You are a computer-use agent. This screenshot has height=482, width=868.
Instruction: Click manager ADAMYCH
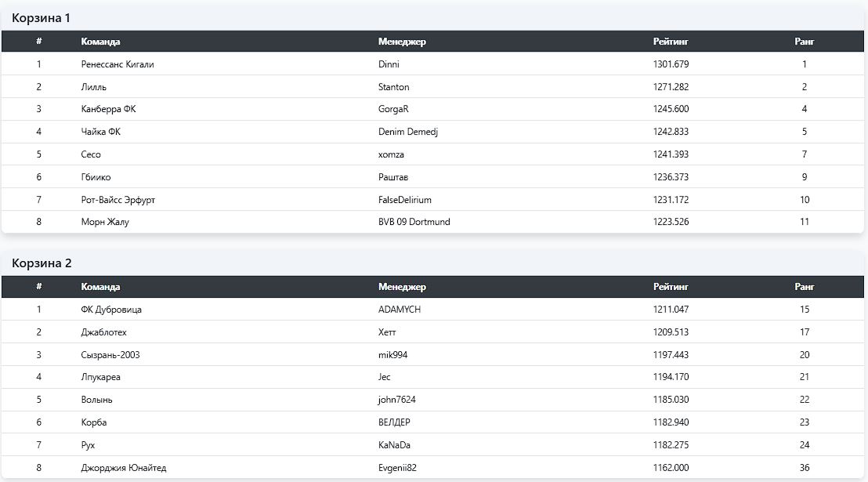[x=399, y=310]
